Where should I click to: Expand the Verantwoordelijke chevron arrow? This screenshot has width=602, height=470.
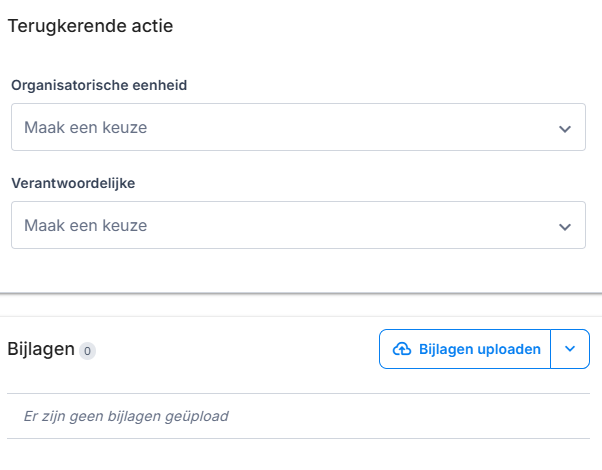(x=565, y=227)
